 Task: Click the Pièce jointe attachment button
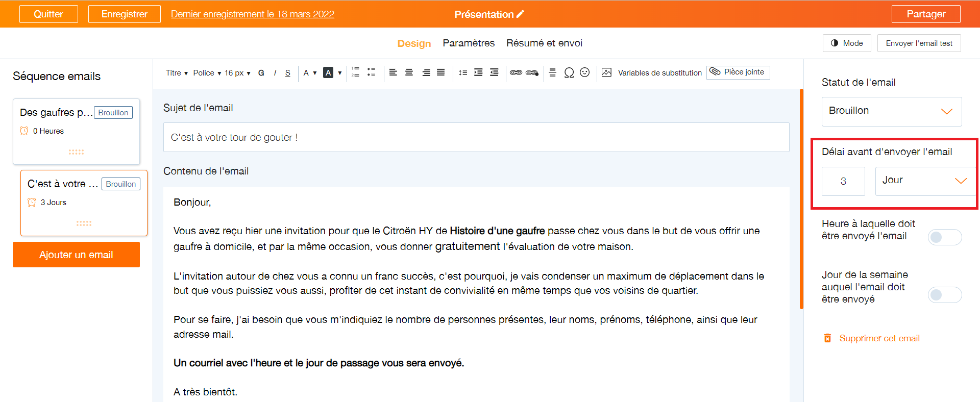pyautogui.click(x=738, y=72)
